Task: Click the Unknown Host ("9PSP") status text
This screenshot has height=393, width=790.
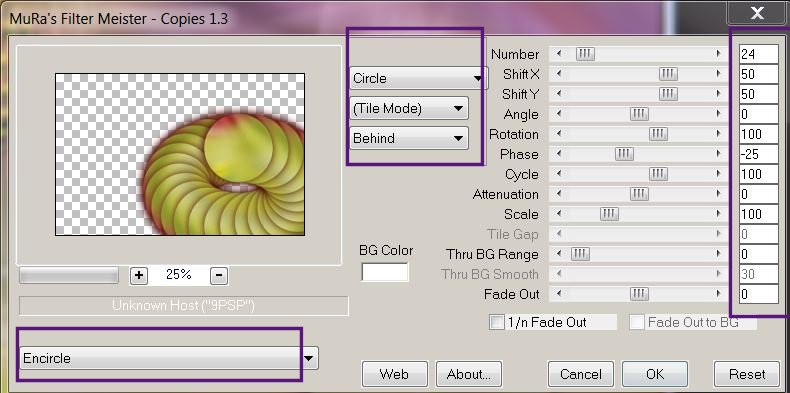Action: pyautogui.click(x=183, y=306)
